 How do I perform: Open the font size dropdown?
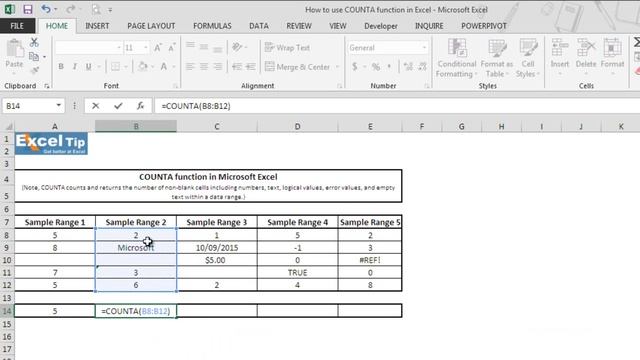146,48
